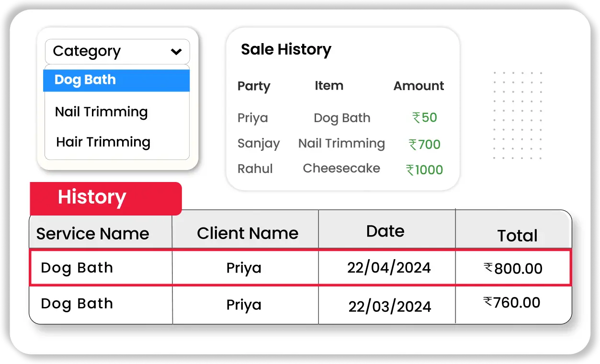600x364 pixels.
Task: Pick Hair Trimming from the dropdown options
Action: coord(103,142)
